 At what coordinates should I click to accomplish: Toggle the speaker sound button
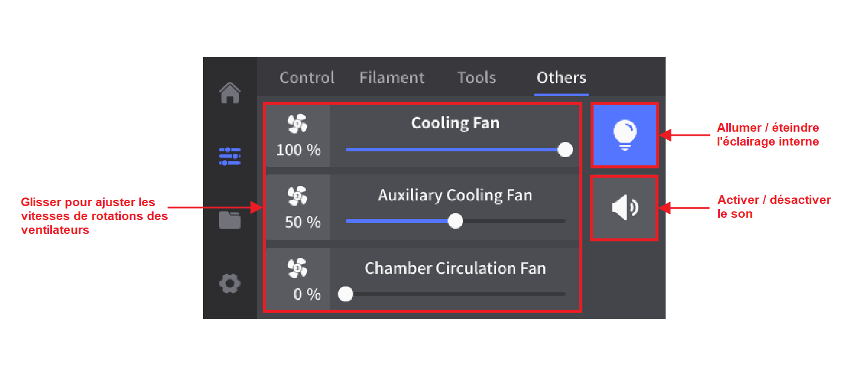point(625,208)
